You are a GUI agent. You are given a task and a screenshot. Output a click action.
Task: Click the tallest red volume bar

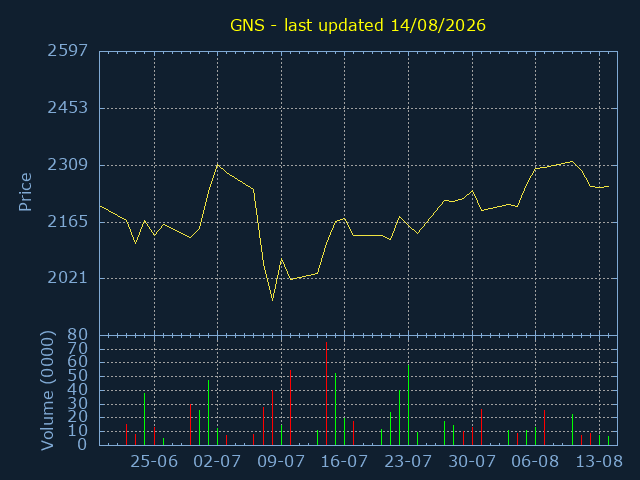coord(327,393)
